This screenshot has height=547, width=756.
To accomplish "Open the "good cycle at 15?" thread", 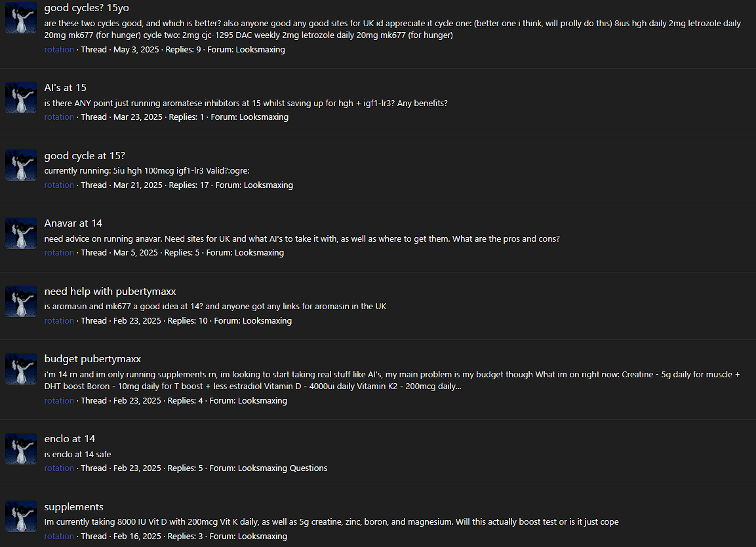I will pos(85,156).
